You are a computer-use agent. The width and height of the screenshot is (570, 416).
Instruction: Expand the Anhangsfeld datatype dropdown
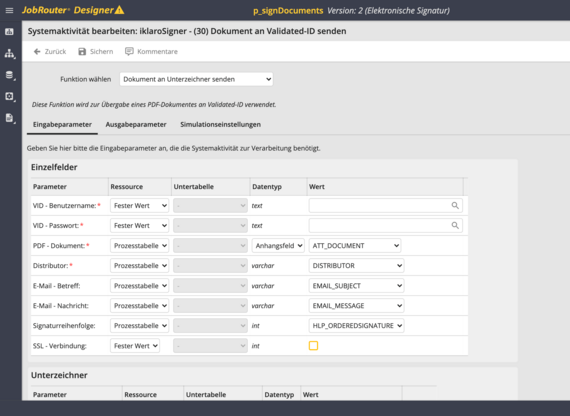[x=278, y=246]
